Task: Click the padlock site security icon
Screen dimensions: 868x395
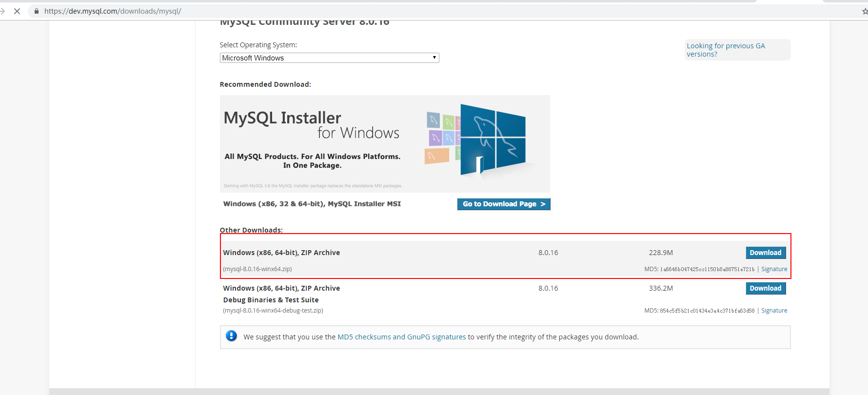Action: pos(37,11)
